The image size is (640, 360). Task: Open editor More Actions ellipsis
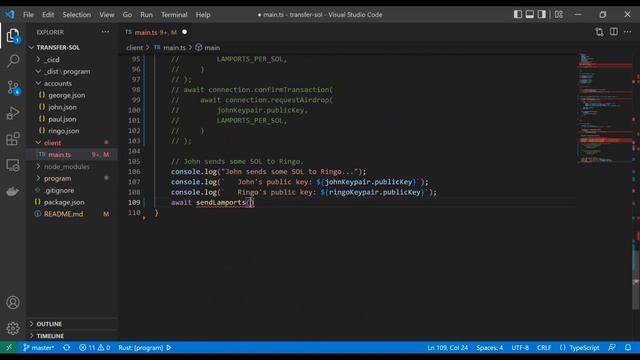click(x=627, y=32)
